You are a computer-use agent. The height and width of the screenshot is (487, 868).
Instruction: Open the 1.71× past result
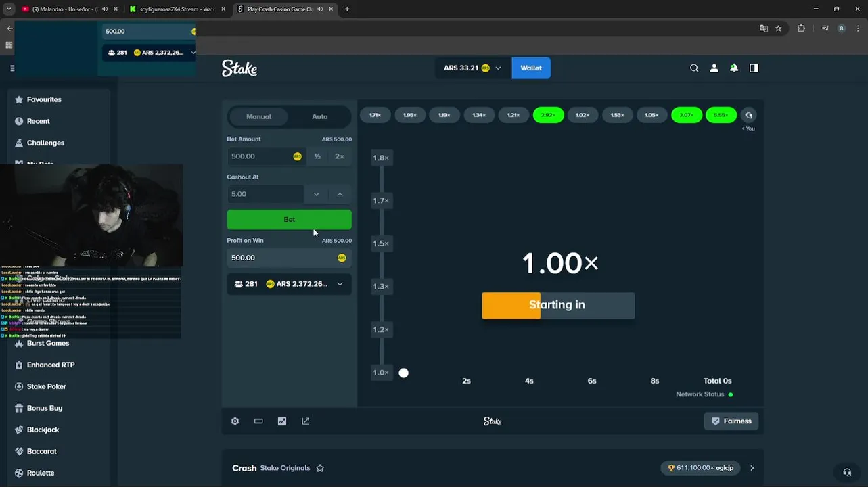(375, 115)
